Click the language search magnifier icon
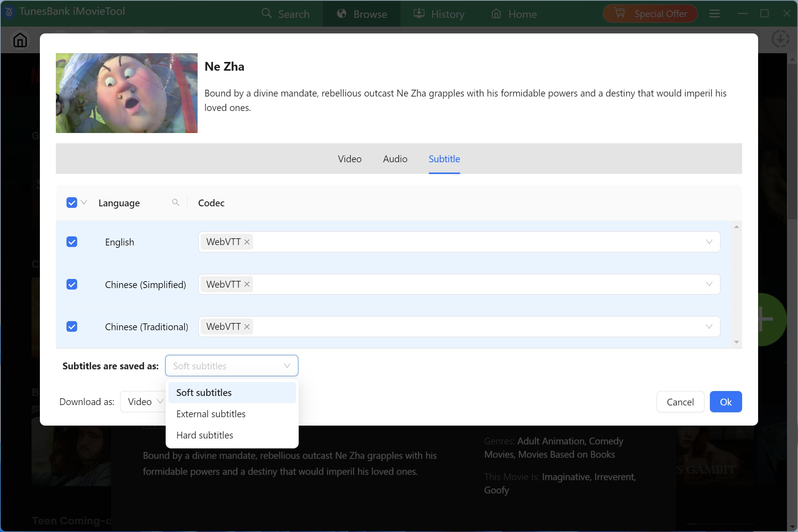Screen dimensions: 798x532 click(176, 203)
